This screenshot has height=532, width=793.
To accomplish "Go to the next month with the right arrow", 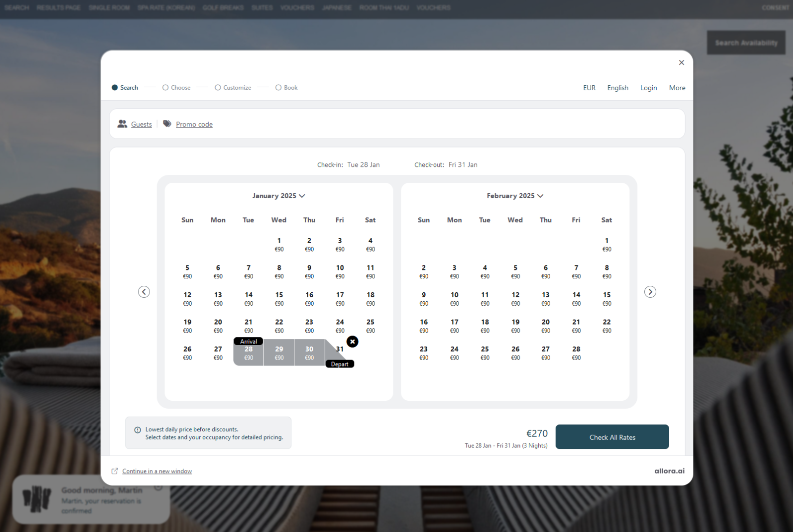I will tap(650, 292).
